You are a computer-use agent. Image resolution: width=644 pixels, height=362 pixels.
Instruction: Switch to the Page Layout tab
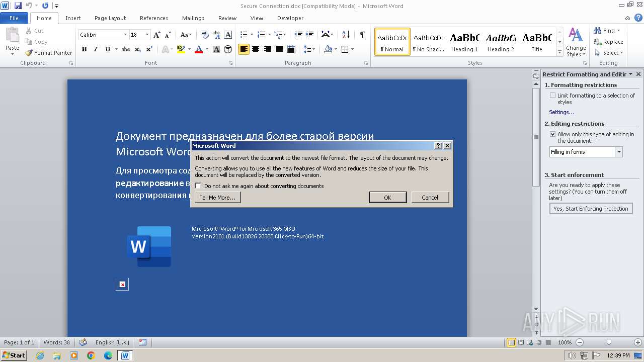110,18
